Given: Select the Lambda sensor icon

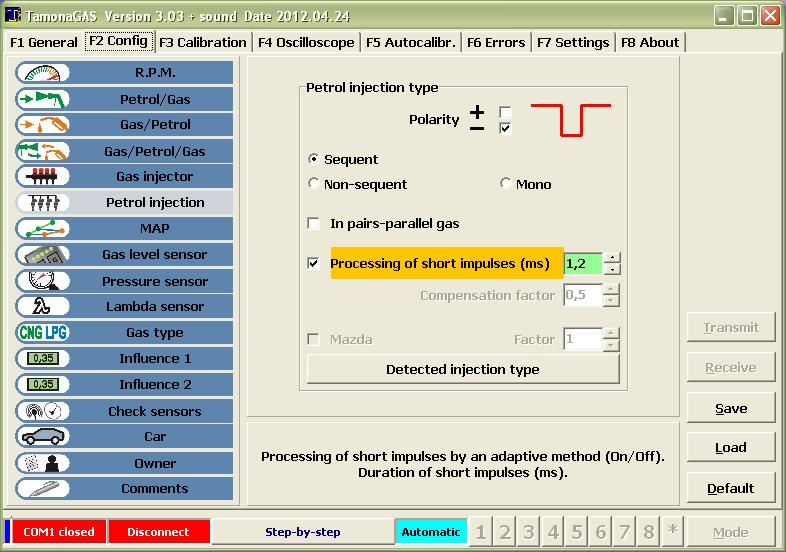Looking at the screenshot, I should click(42, 307).
